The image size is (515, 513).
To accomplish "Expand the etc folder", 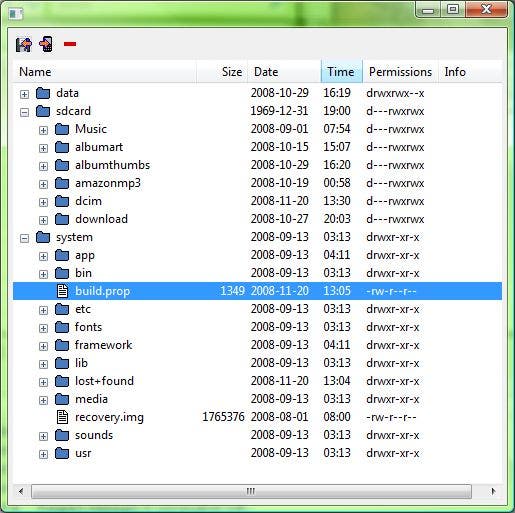I will tap(43, 310).
